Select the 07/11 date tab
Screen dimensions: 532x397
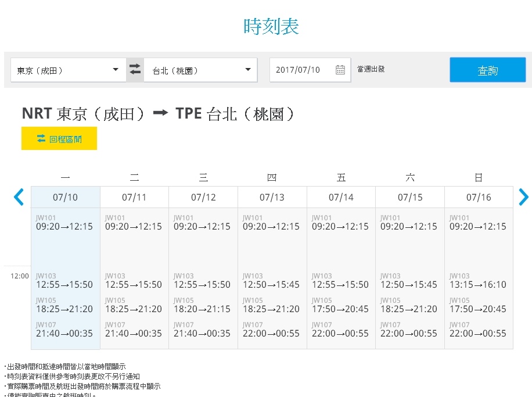click(x=134, y=197)
